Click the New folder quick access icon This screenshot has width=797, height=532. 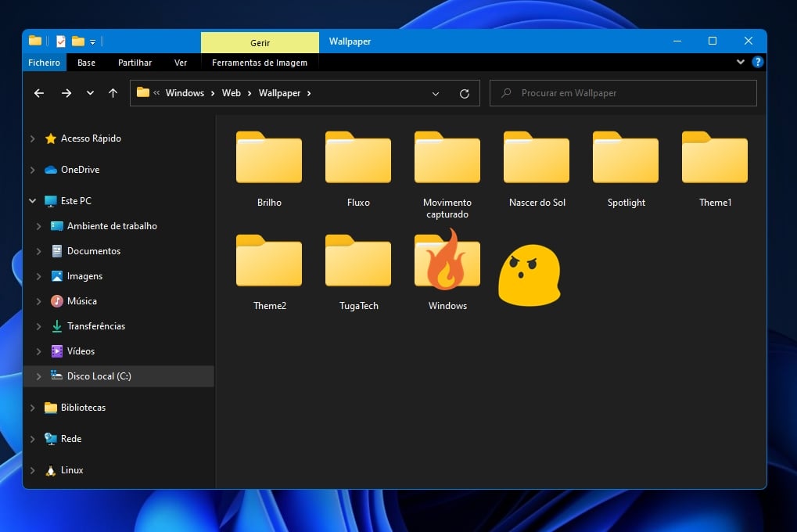(x=77, y=41)
